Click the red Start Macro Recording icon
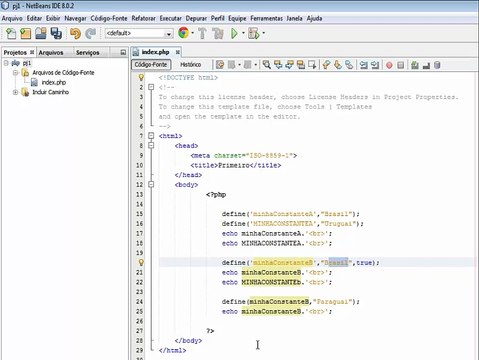The height and width of the screenshot is (360, 479). pos(389,65)
